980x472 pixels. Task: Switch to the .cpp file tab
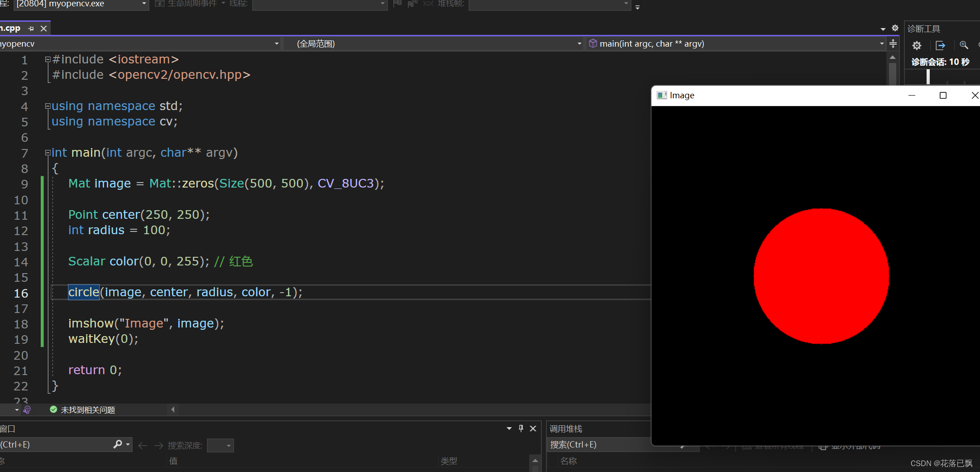pyautogui.click(x=10, y=28)
